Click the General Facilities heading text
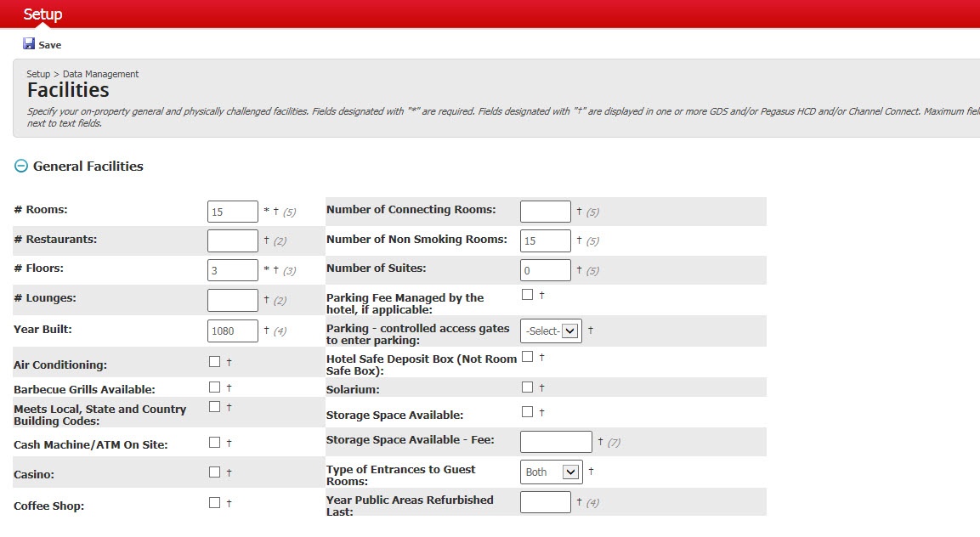 88,167
